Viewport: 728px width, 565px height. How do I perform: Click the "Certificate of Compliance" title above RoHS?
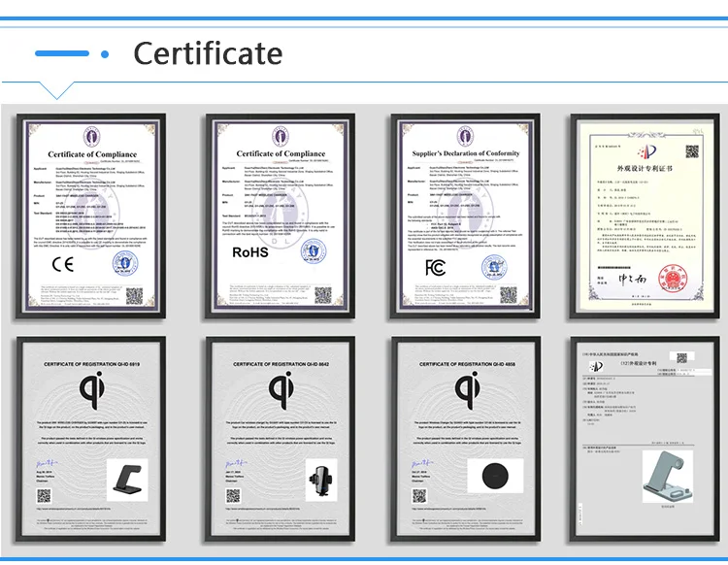point(281,153)
